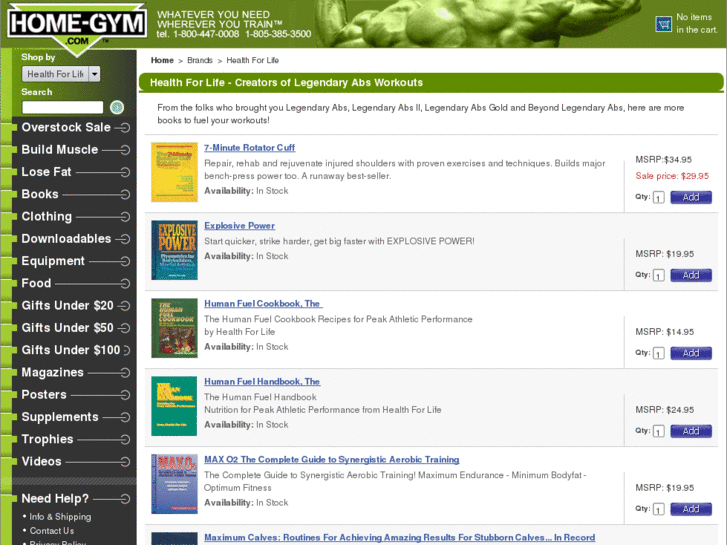Image resolution: width=727 pixels, height=545 pixels.
Task: Go to Brands in breadcrumb
Action: coord(200,60)
